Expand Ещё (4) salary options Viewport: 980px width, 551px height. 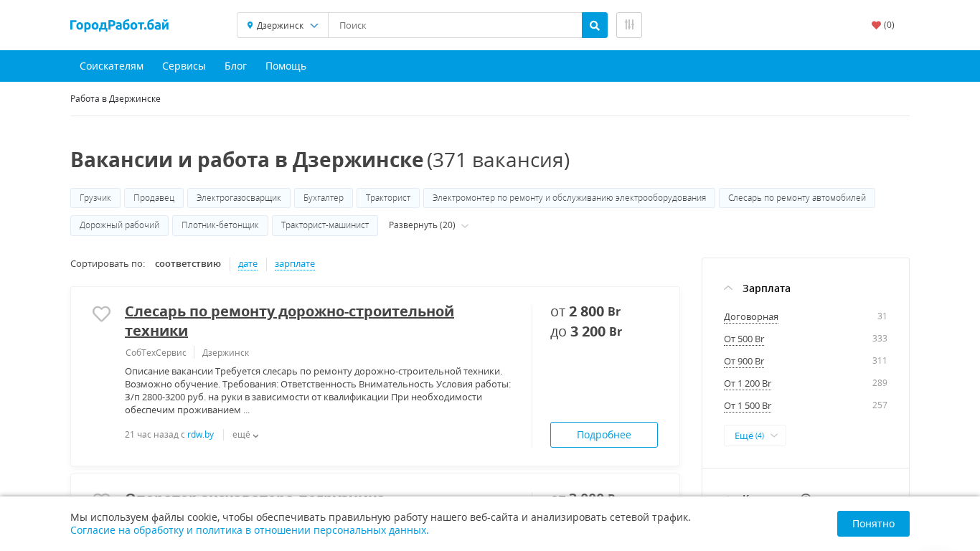[755, 435]
